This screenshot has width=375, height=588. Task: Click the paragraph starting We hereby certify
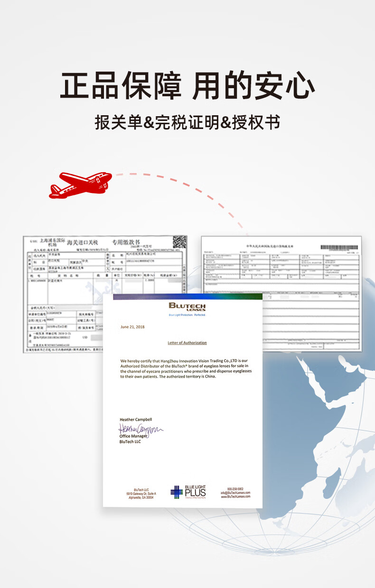pyautogui.click(x=186, y=368)
